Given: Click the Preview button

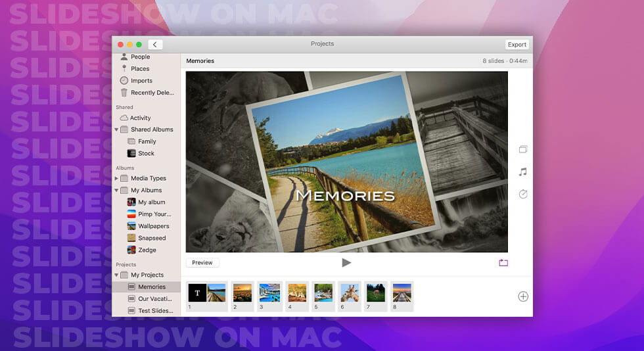Looking at the screenshot, I should 202,263.
